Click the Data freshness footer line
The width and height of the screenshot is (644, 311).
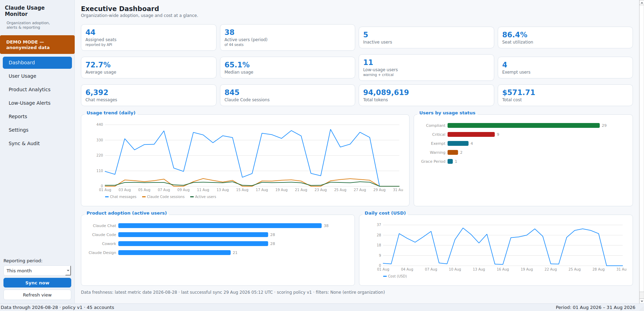[x=233, y=292]
